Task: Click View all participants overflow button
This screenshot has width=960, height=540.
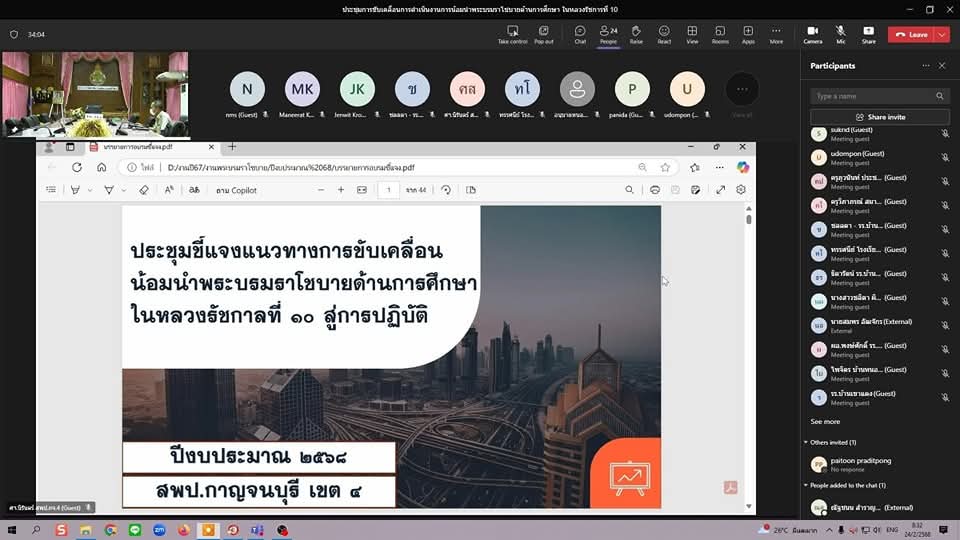Action: coord(742,90)
